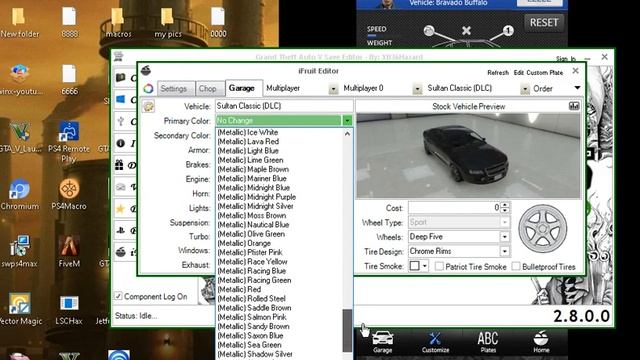Click the Refresh button

(498, 73)
